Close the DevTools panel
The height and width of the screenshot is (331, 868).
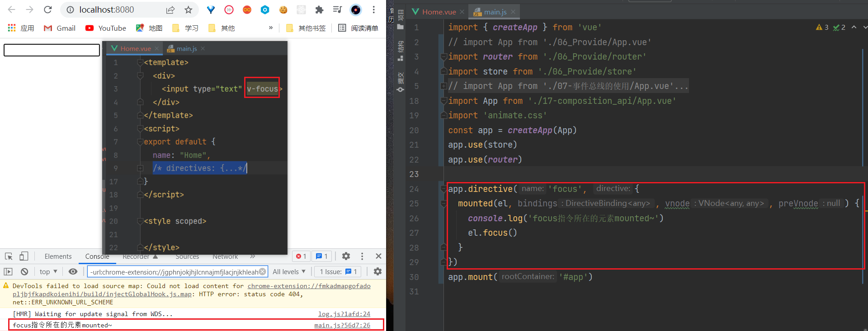tap(378, 256)
